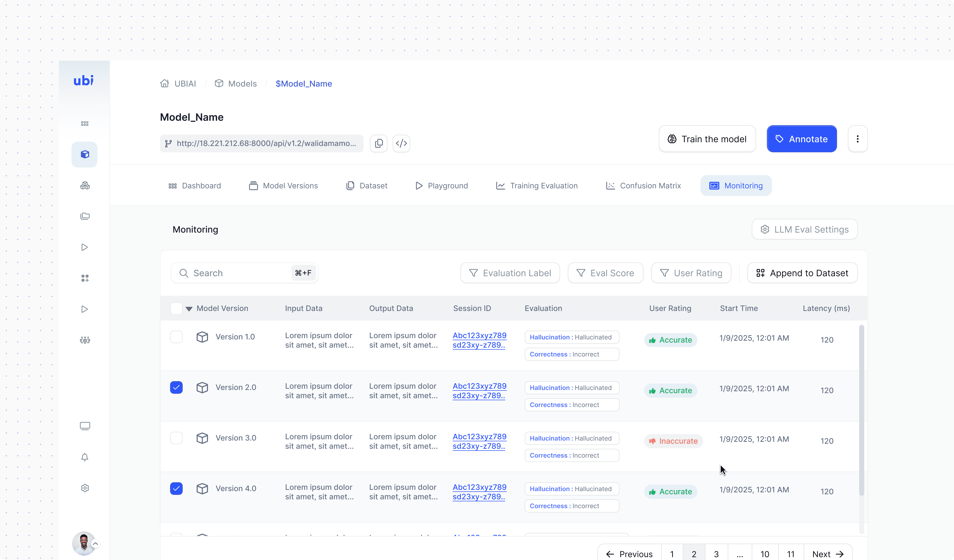Expand the user avatar menu chevron
Image resolution: width=954 pixels, height=560 pixels.
coord(96,544)
